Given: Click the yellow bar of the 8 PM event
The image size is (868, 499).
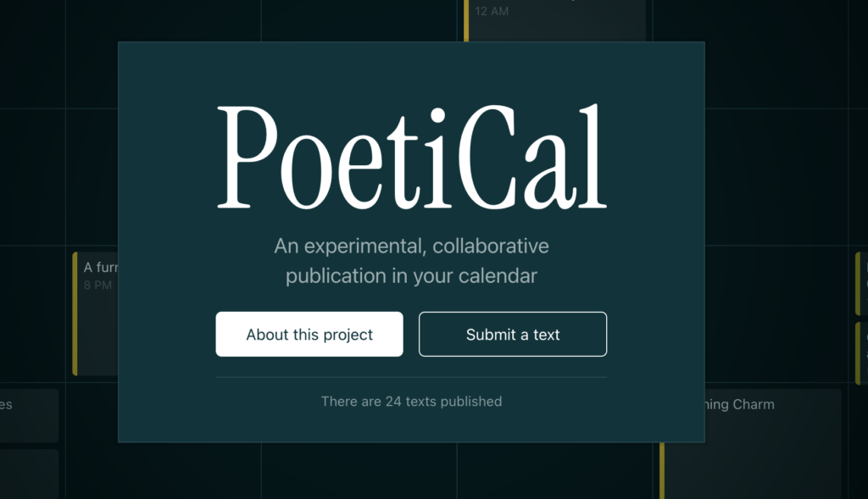Looking at the screenshot, I should 75,313.
